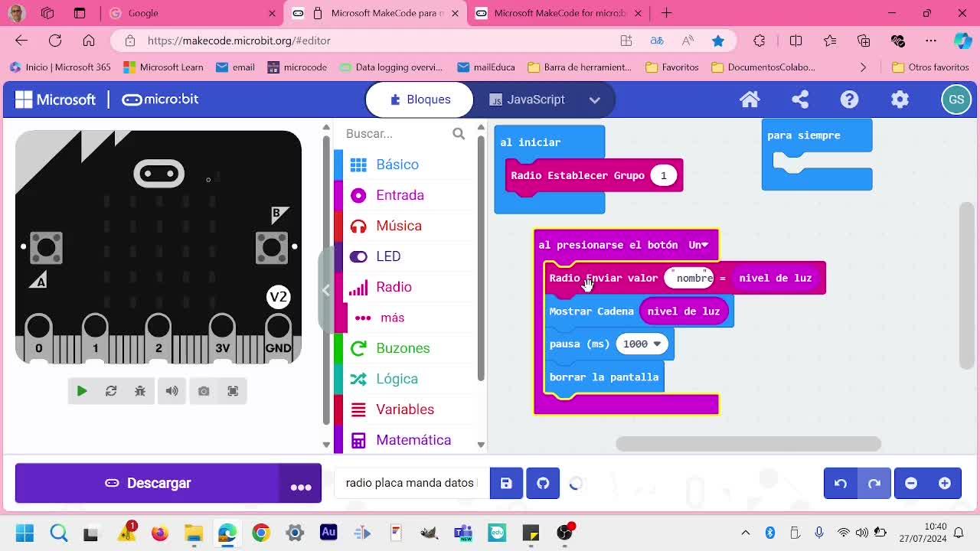
Task: Click the vertical workspace scrollbar
Action: pyautogui.click(x=967, y=285)
